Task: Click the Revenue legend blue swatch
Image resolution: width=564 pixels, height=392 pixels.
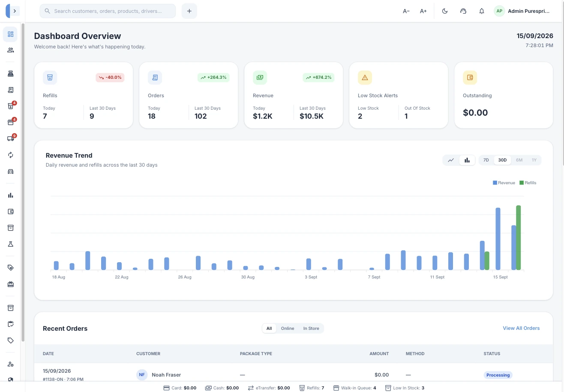Action: click(495, 183)
